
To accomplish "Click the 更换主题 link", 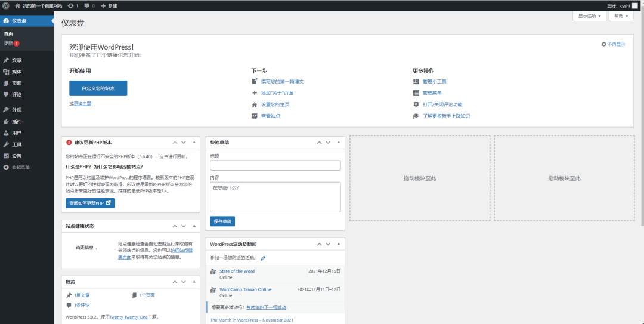I will pos(82,104).
